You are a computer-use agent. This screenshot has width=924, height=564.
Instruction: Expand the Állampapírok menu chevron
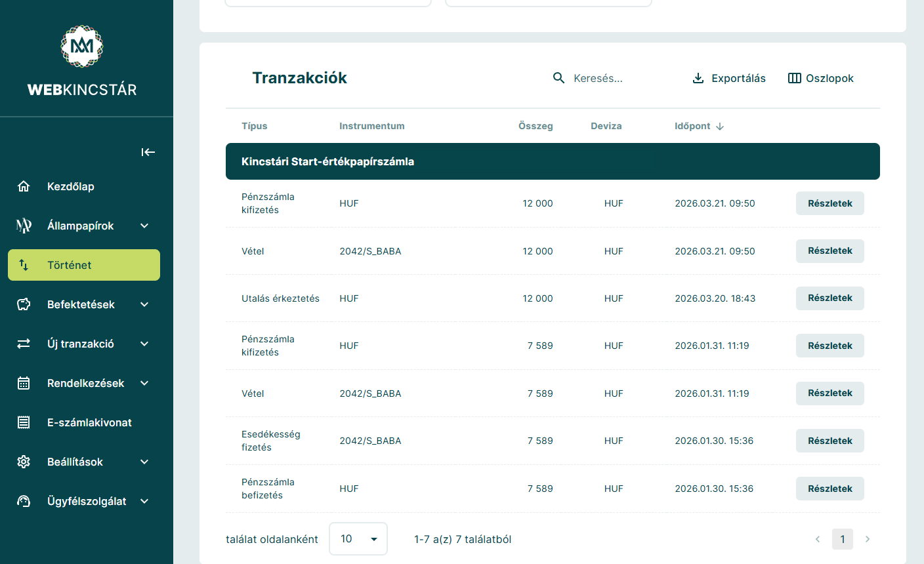tap(144, 226)
